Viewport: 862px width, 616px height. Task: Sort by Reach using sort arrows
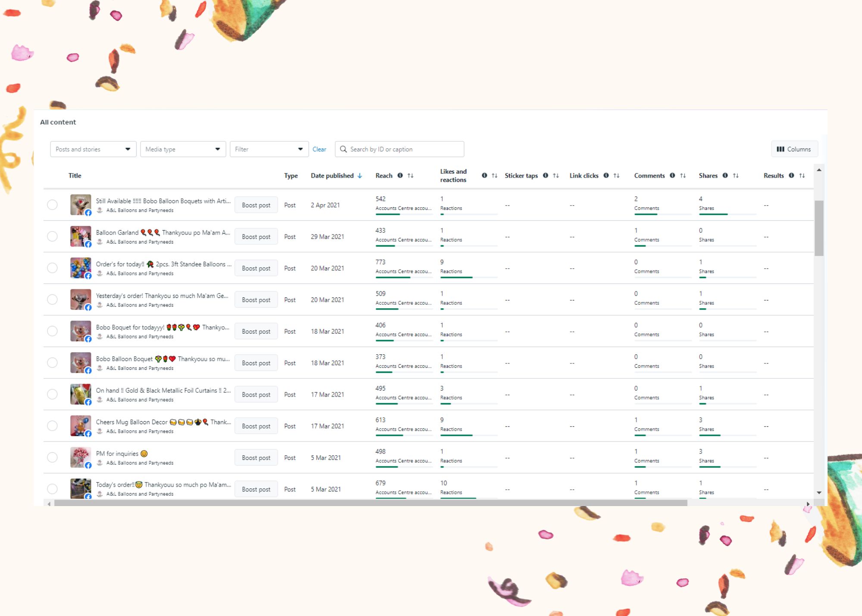[x=410, y=175]
